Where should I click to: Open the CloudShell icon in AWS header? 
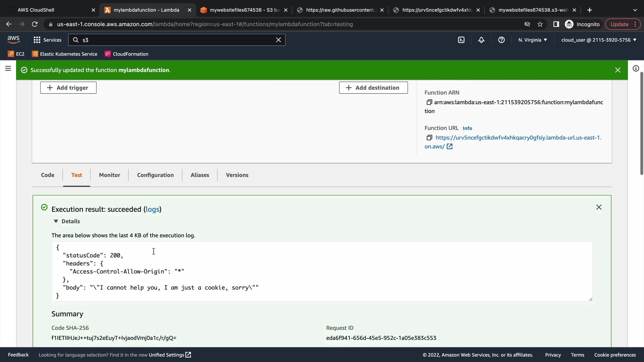coord(461,40)
